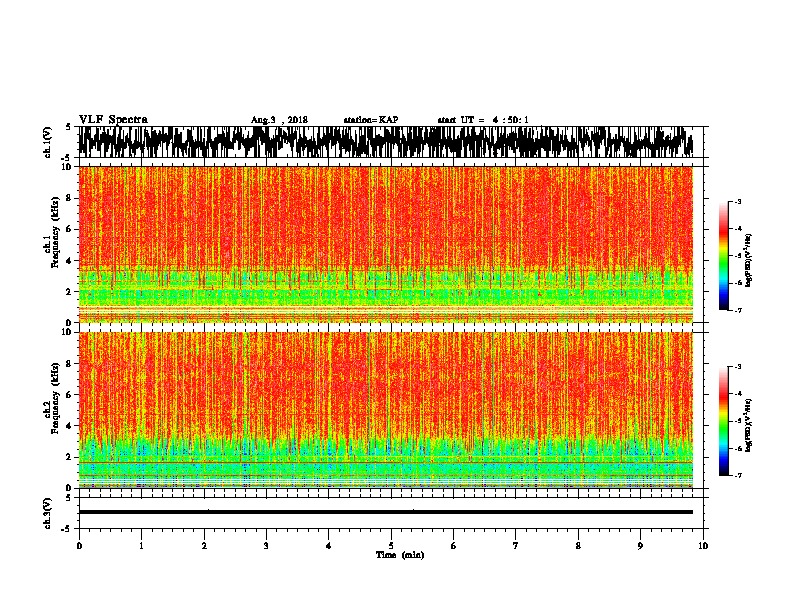Click the "8" kHz tick on ch.2 frequency axis
792x612 pixels.
(x=69, y=364)
